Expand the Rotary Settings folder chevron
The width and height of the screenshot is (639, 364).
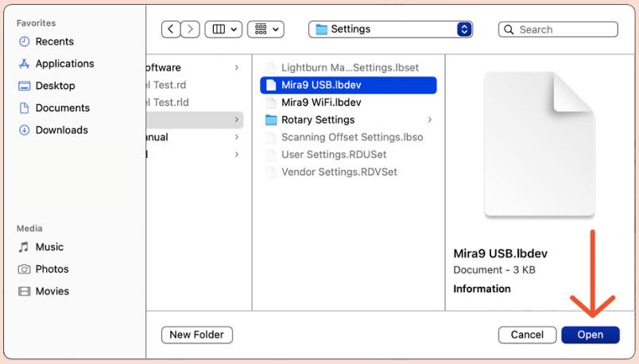(429, 120)
